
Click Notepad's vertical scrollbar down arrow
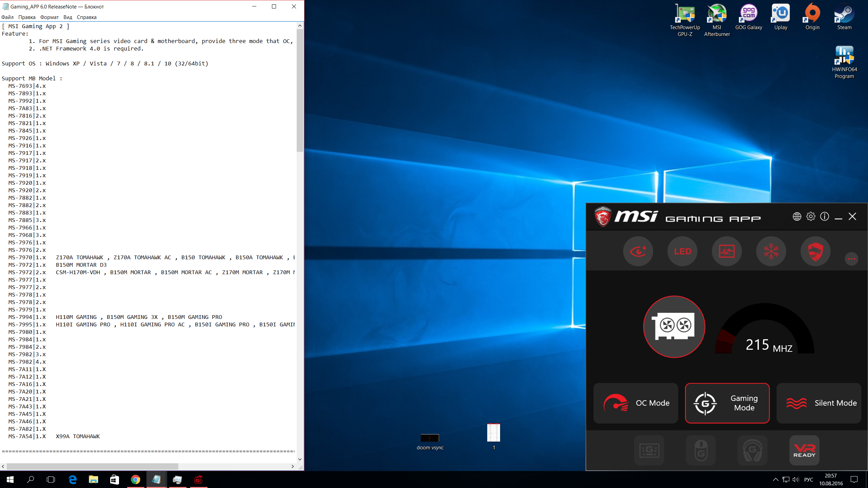pyautogui.click(x=300, y=459)
